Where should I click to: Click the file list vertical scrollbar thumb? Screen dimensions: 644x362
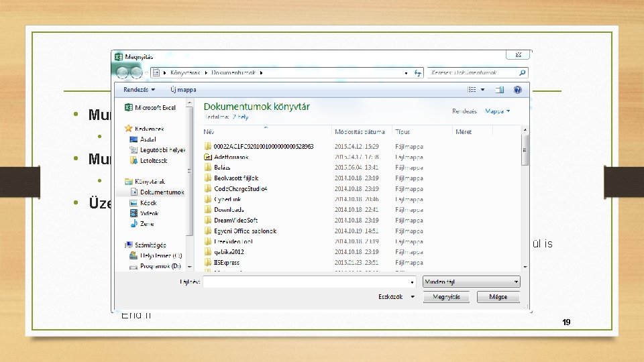click(525, 149)
